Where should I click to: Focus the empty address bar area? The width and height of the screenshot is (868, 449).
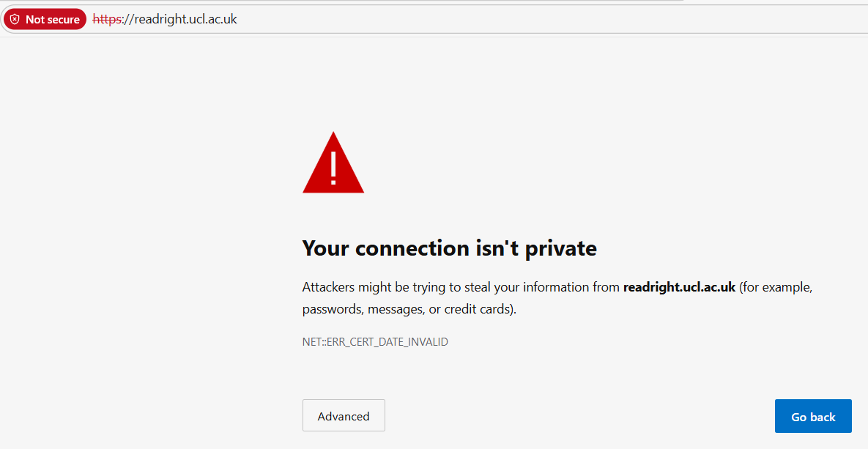pyautogui.click(x=513, y=20)
